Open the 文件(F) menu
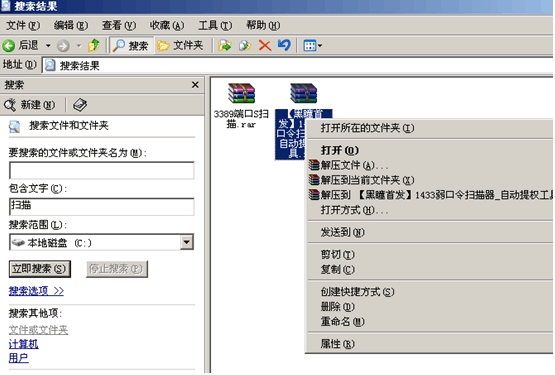Viewport: 555px width, 375px height. tap(23, 25)
